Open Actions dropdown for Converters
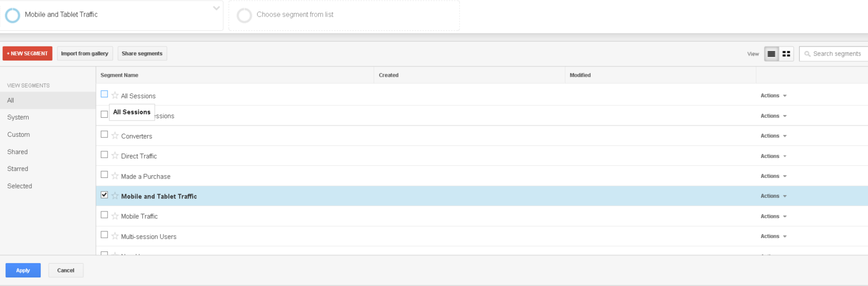The width and height of the screenshot is (868, 286). point(773,136)
